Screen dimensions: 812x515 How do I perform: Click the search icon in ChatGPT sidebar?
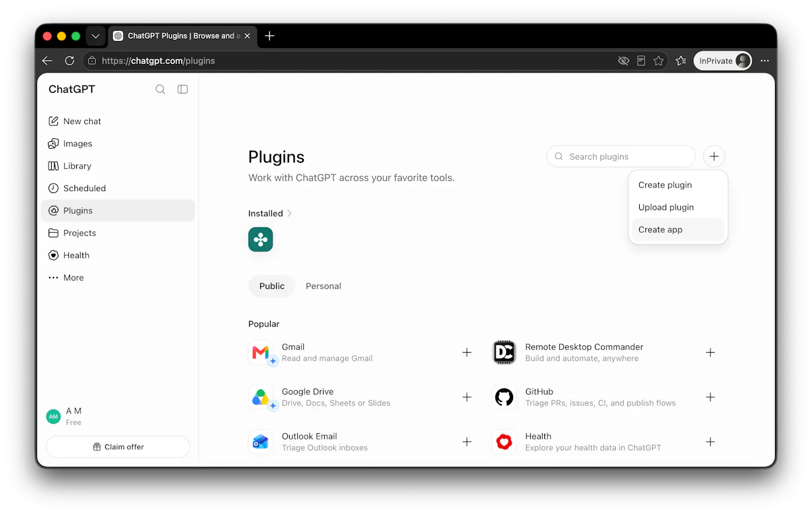160,89
